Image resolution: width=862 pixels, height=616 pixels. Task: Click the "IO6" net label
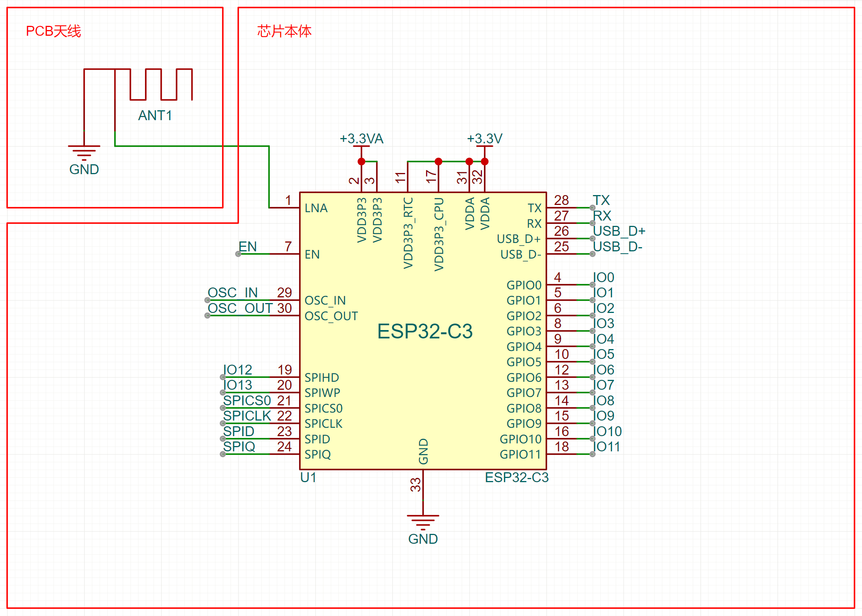point(604,370)
